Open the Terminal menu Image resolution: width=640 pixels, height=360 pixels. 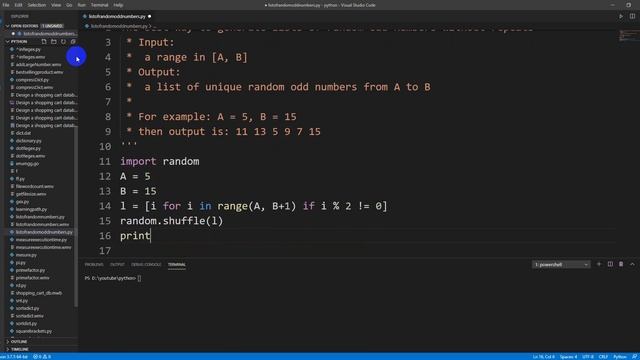[100, 5]
